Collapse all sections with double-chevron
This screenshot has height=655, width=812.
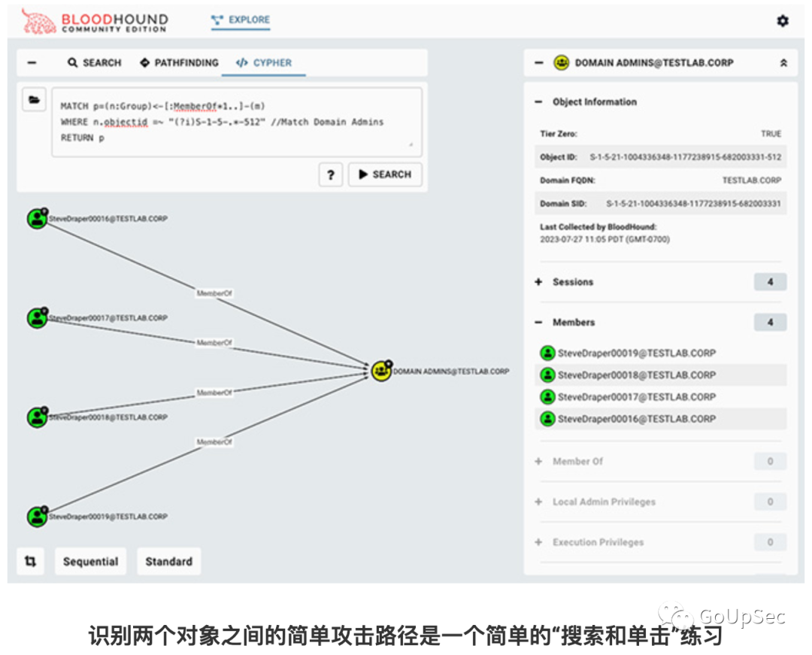pos(783,62)
